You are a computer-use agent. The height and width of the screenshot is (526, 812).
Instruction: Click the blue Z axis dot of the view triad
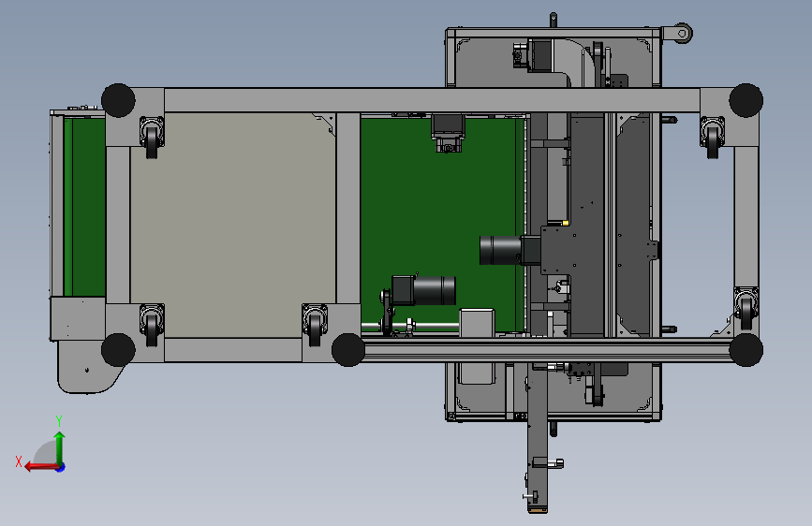[x=61, y=468]
